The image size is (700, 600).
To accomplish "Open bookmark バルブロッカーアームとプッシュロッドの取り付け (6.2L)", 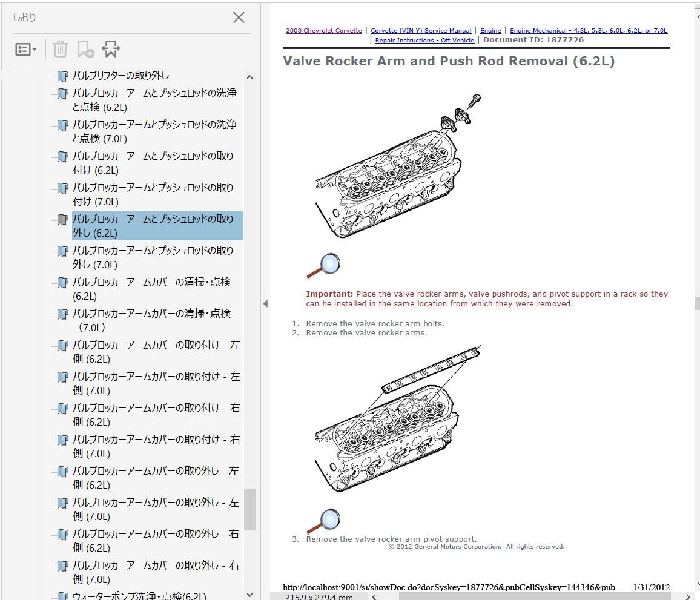I will 153,163.
